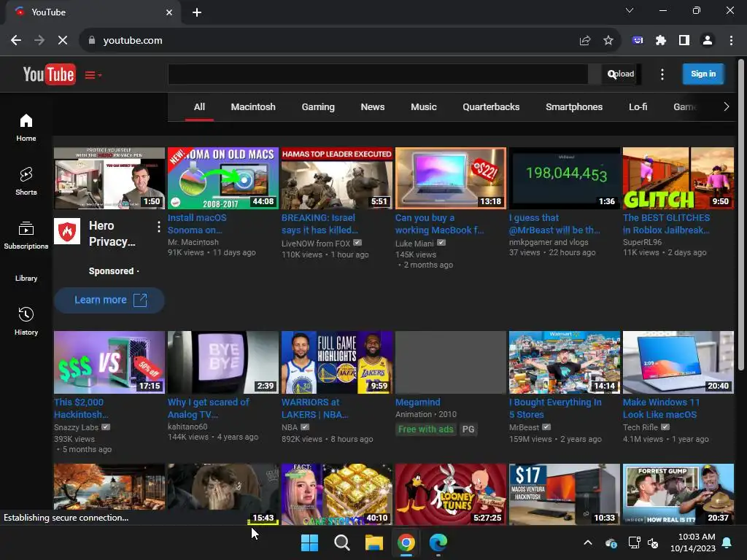Screen dimensions: 747x560
Task: Open the Tech Rifle channel link
Action: 640,427
